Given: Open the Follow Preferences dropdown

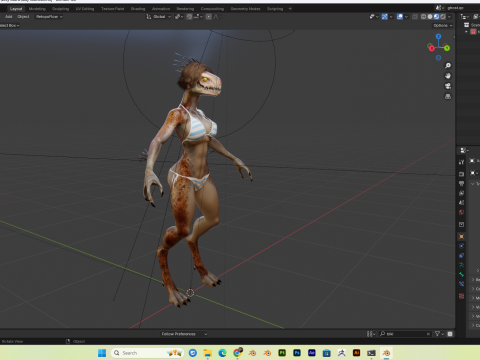Looking at the screenshot, I should pyautogui.click(x=184, y=334).
